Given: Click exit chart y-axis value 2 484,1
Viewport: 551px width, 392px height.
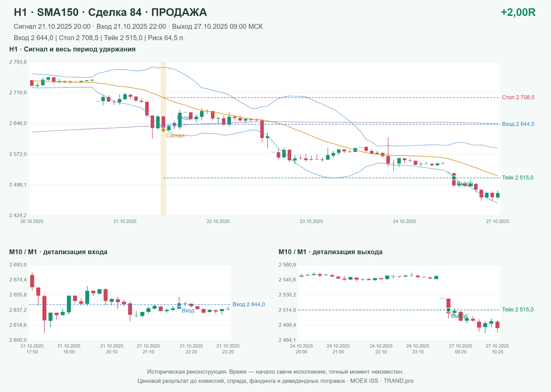Looking at the screenshot, I should [x=287, y=340].
